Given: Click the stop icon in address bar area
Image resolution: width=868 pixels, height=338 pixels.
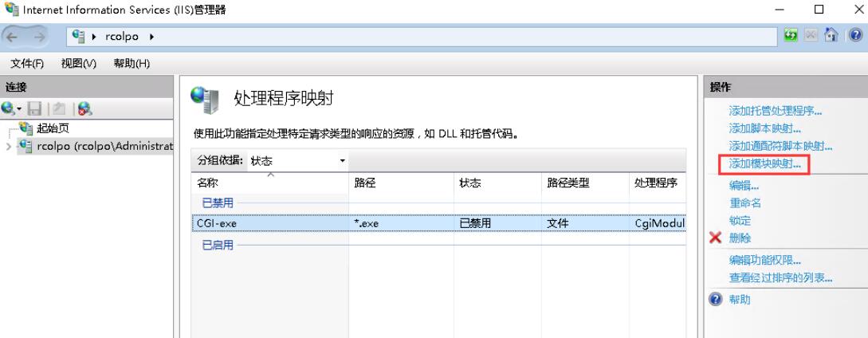Looking at the screenshot, I should 811,35.
